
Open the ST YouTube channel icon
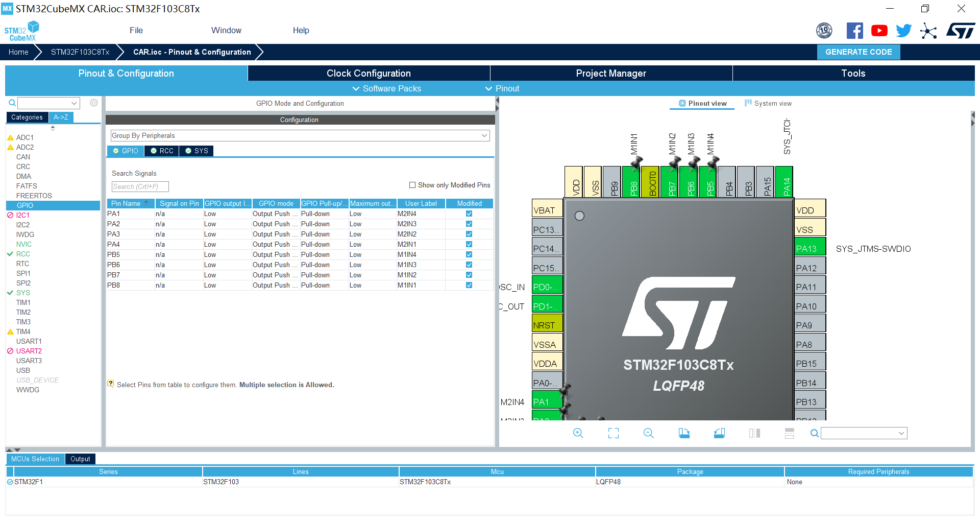(879, 31)
